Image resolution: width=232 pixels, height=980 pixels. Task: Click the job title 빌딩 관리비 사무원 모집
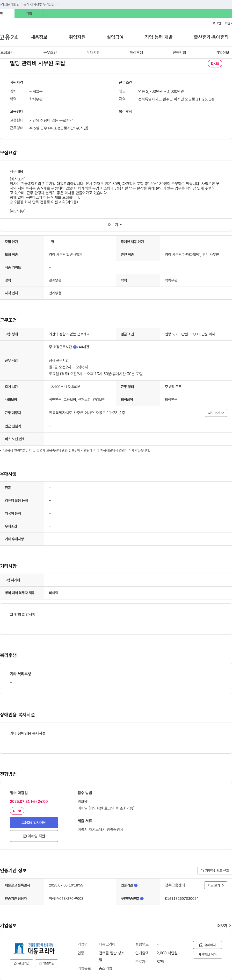point(37,63)
